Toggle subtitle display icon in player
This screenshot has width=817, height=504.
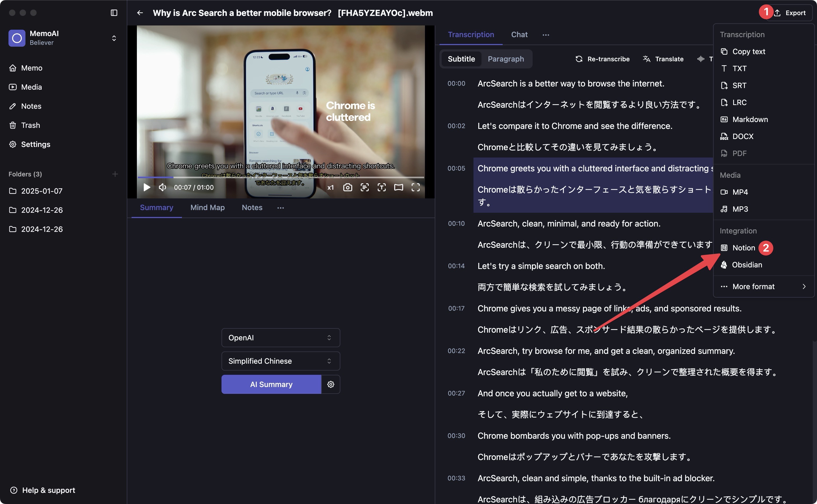point(365,187)
